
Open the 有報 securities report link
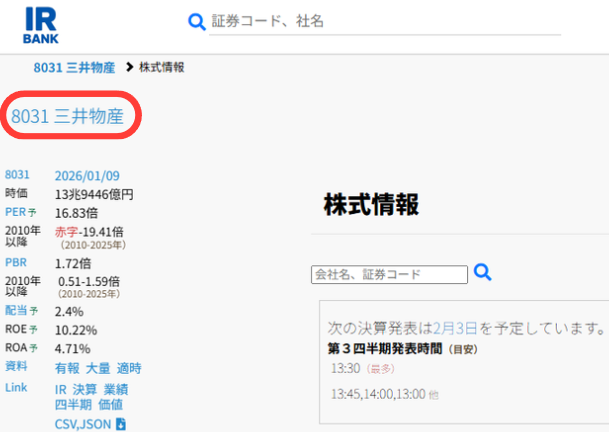pyautogui.click(x=67, y=368)
